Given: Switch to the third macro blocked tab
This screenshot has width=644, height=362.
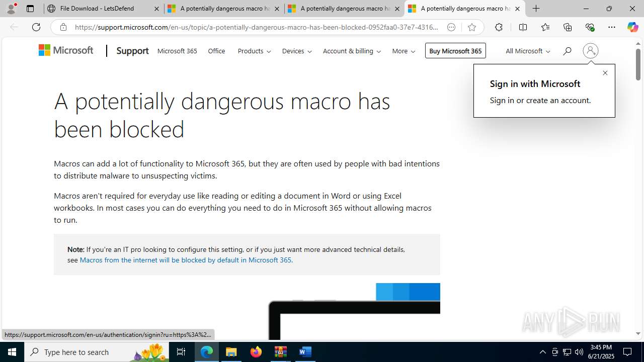Looking at the screenshot, I should (464, 9).
